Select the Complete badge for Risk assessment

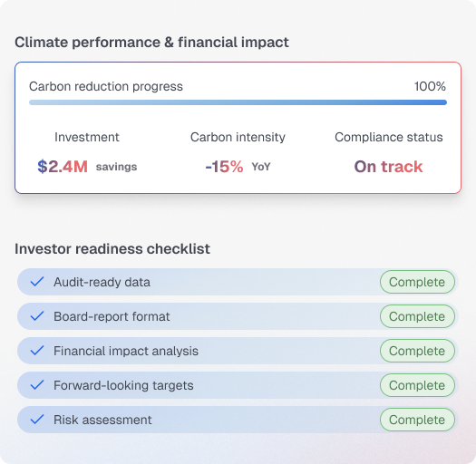coord(417,420)
